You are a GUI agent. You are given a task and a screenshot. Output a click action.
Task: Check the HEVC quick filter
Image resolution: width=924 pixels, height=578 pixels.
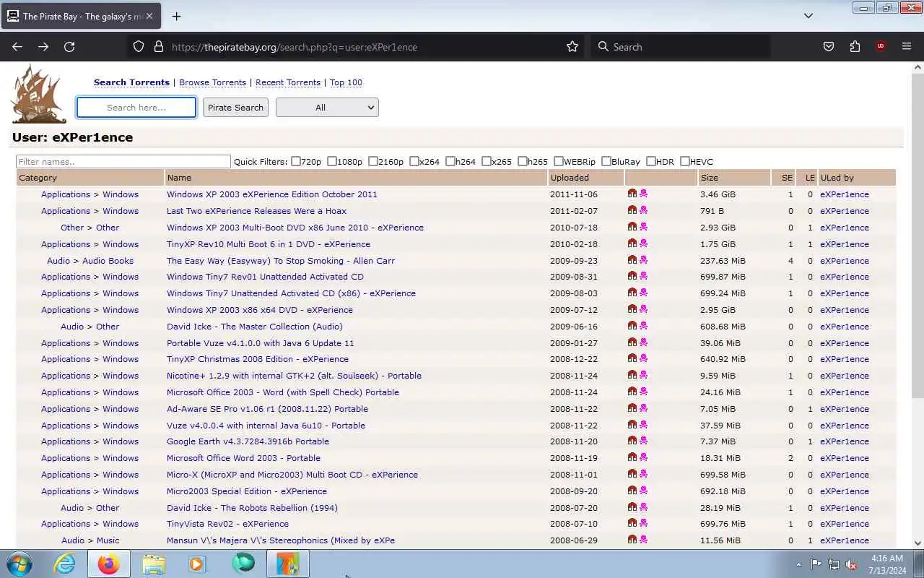coord(685,161)
